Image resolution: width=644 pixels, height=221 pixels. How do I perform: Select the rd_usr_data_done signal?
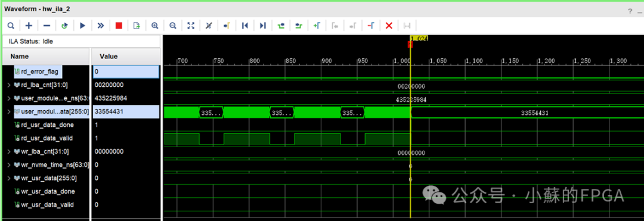point(47,125)
